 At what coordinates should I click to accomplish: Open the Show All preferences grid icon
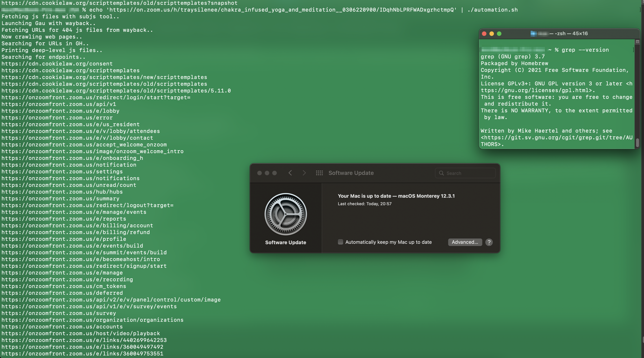(x=319, y=173)
